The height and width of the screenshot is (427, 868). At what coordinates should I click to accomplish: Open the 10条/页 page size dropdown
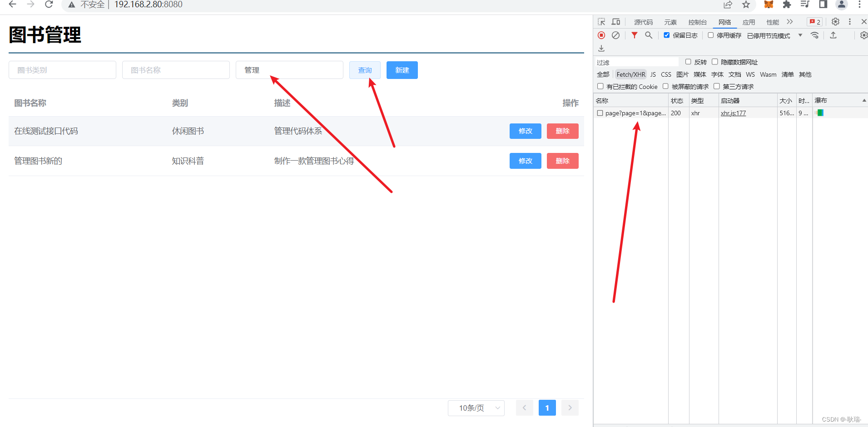[476, 408]
